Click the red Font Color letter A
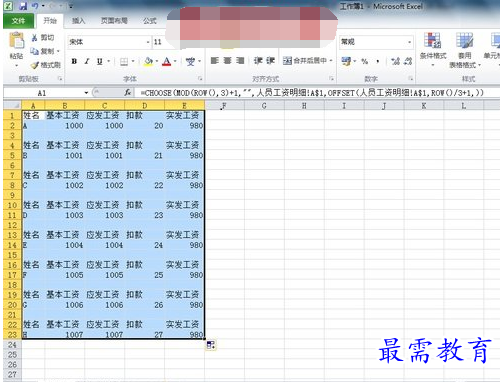 point(167,61)
